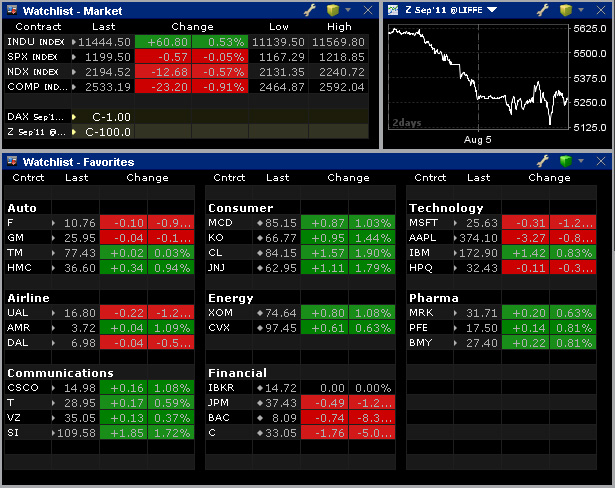Screen dimensions: 615x488
Task: Select the Auto group header
Action: tap(22, 208)
